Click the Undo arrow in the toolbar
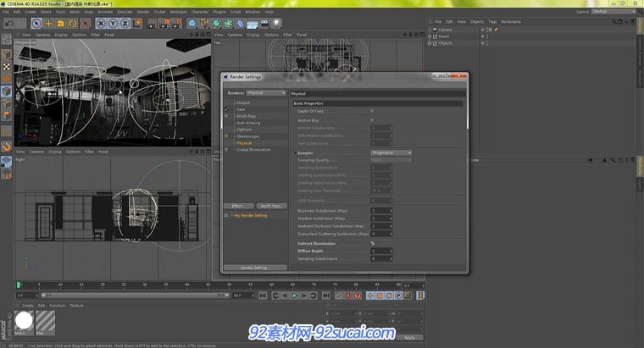Viewport: 644px width, 348px height. point(8,24)
